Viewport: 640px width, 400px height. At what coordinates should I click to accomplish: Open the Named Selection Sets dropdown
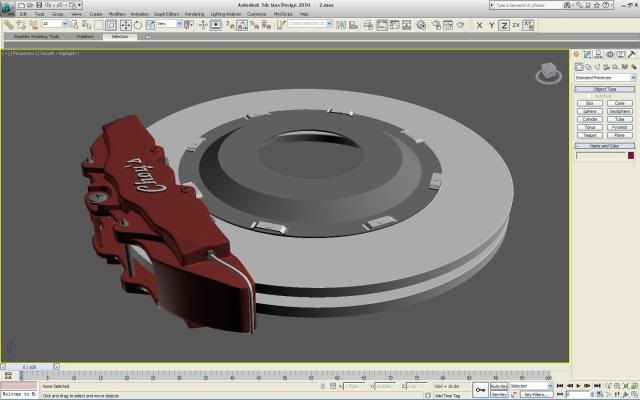click(310, 24)
